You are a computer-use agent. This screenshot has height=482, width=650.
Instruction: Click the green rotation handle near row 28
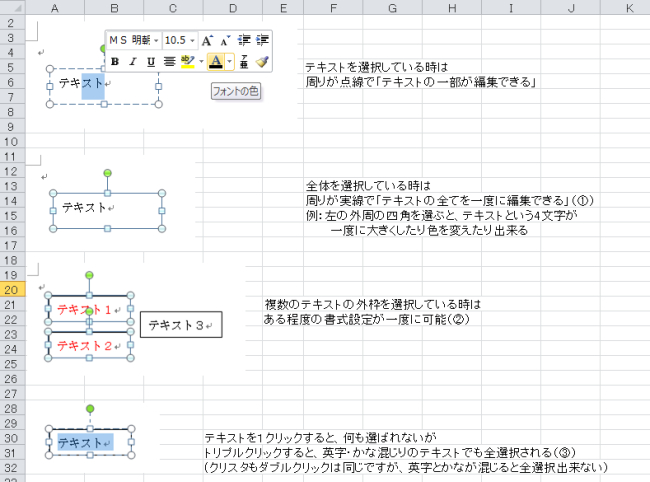point(90,409)
